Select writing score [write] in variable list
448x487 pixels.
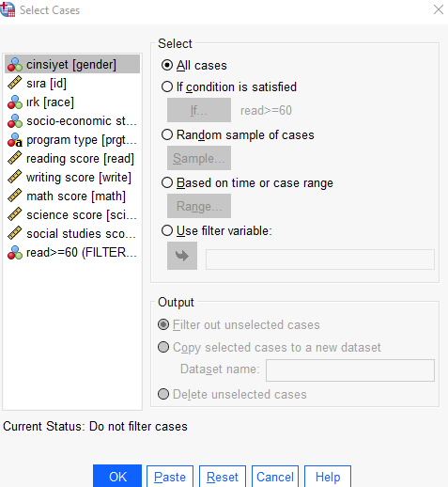click(x=72, y=178)
